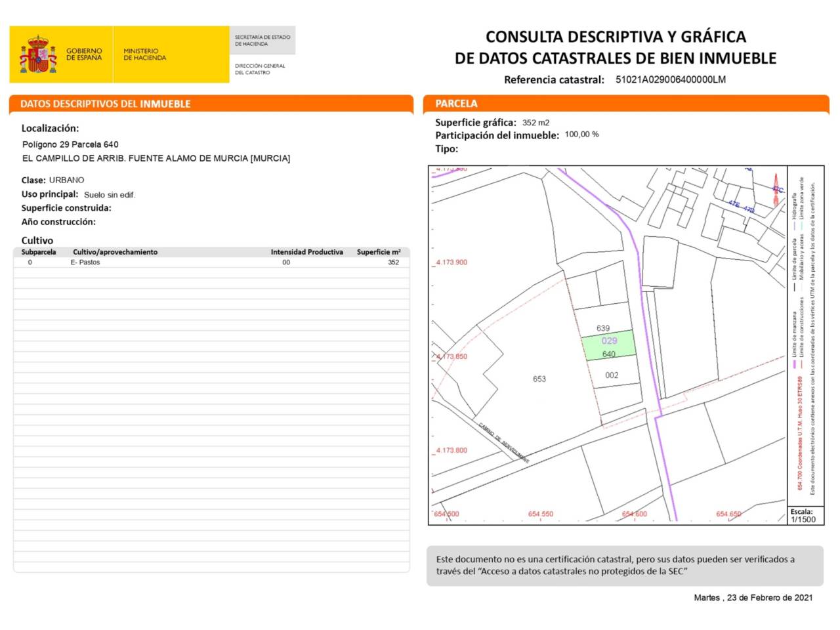Image resolution: width=840 pixels, height=630 pixels.
Task: Click the "Referencia catastral:" label
Action: coord(554,80)
